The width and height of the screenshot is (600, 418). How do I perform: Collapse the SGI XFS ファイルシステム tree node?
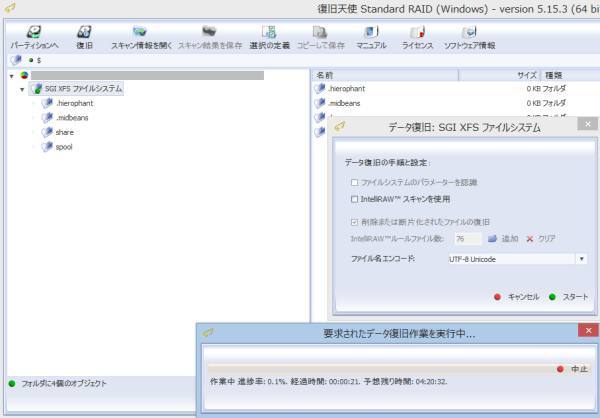pos(23,89)
